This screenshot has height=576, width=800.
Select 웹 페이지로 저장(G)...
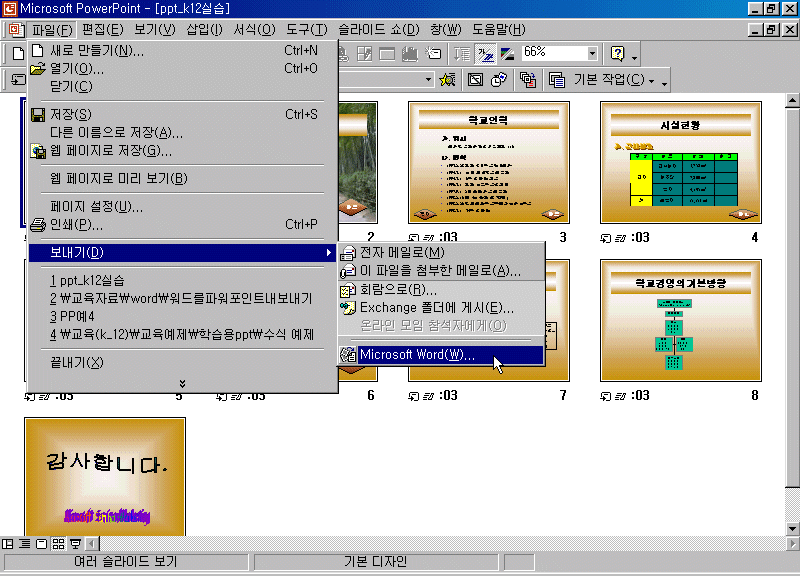tap(183, 151)
